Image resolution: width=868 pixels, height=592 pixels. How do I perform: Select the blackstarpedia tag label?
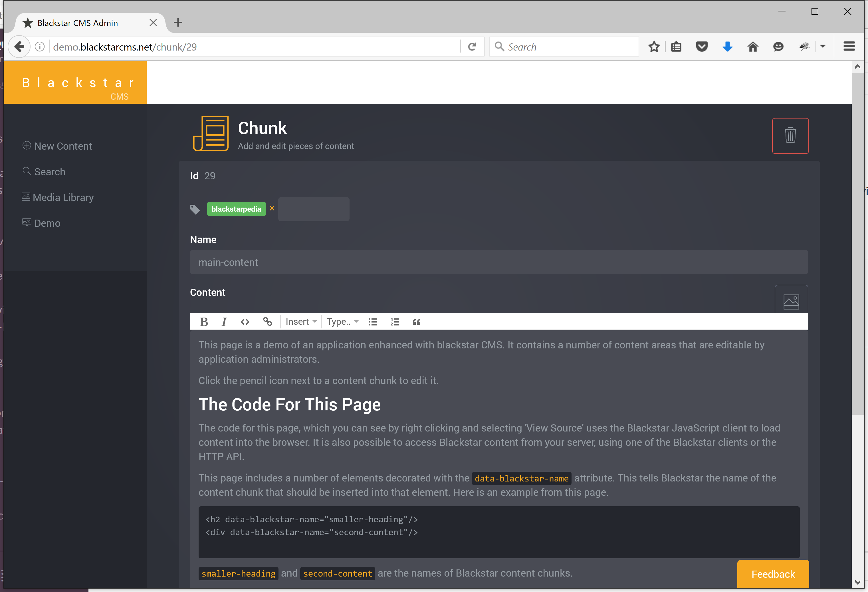236,209
